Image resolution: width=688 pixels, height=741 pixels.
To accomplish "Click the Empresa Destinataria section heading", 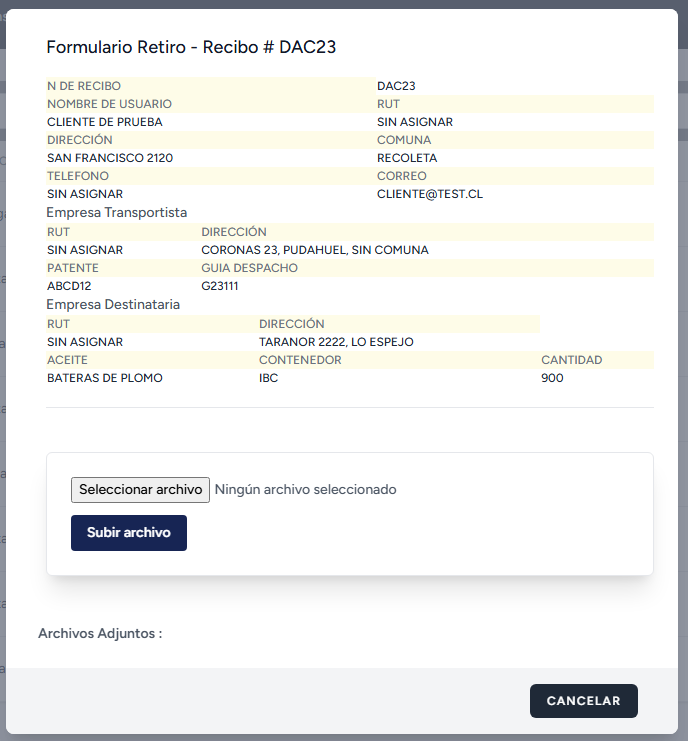I will [113, 304].
